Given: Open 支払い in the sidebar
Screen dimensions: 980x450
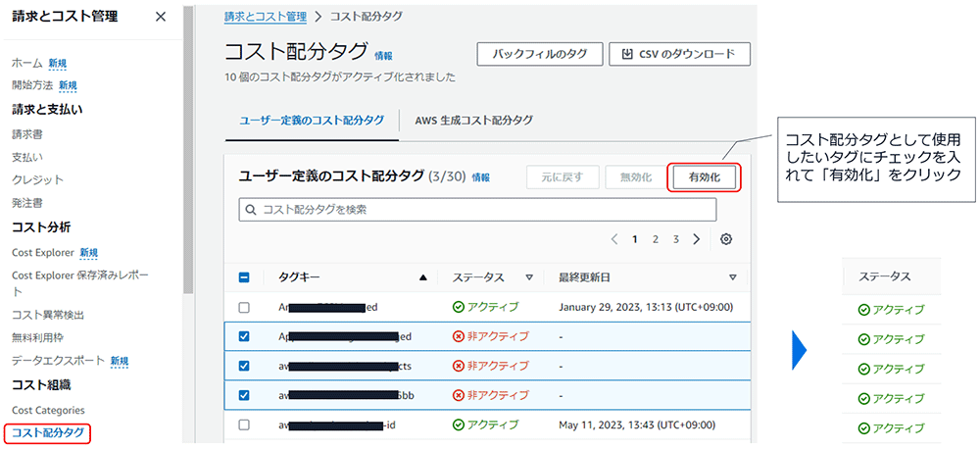Looking at the screenshot, I should [26, 157].
